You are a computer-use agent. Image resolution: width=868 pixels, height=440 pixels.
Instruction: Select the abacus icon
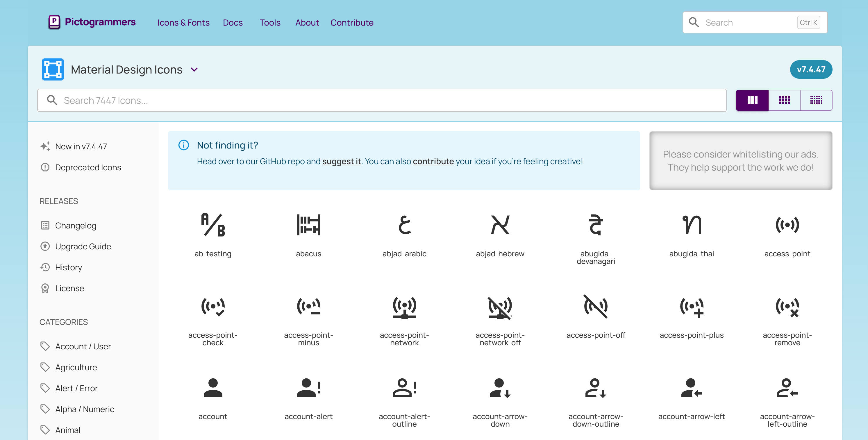pos(308,225)
